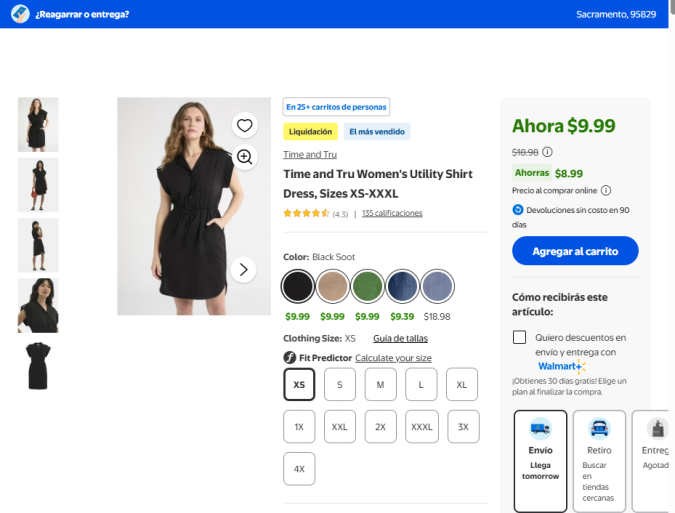Click the Fit Predictor logo icon

[x=290, y=358]
